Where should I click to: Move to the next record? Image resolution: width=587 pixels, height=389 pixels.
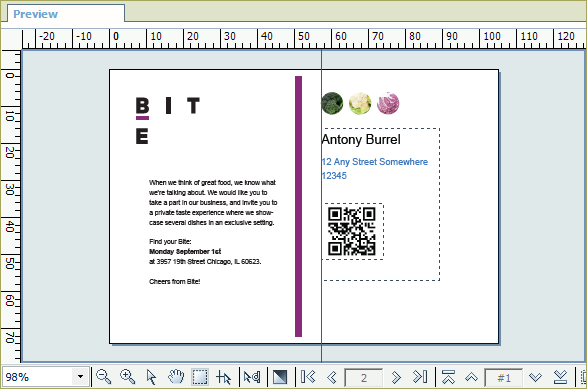pos(536,377)
